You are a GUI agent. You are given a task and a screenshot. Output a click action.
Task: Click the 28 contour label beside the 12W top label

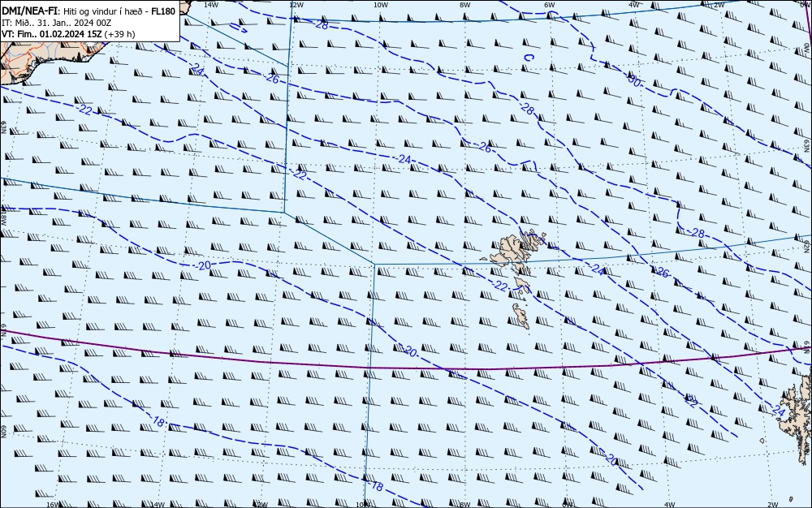(x=322, y=24)
